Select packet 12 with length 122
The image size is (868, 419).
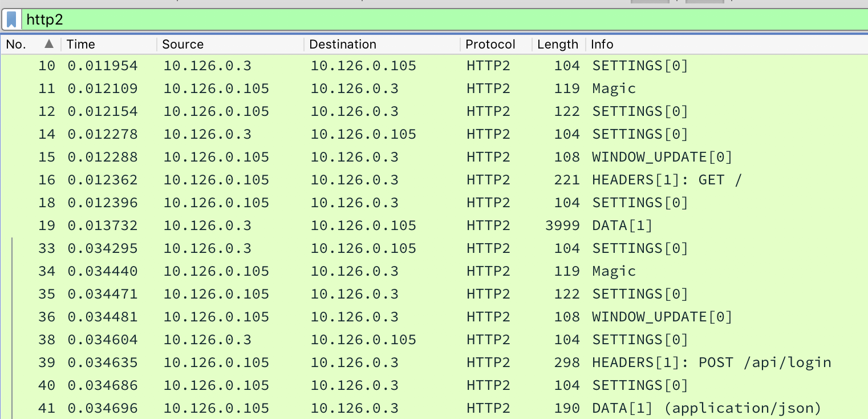[x=434, y=111]
